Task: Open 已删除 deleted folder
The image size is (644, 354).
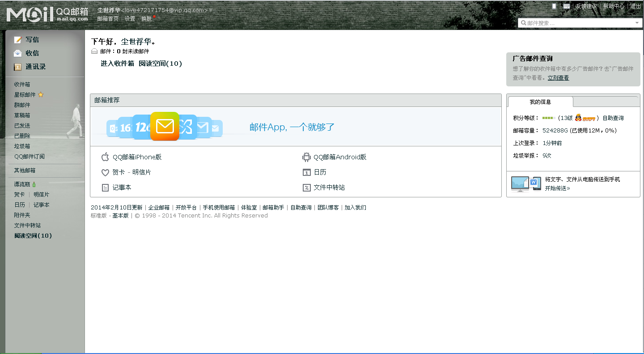Action: 22,136
